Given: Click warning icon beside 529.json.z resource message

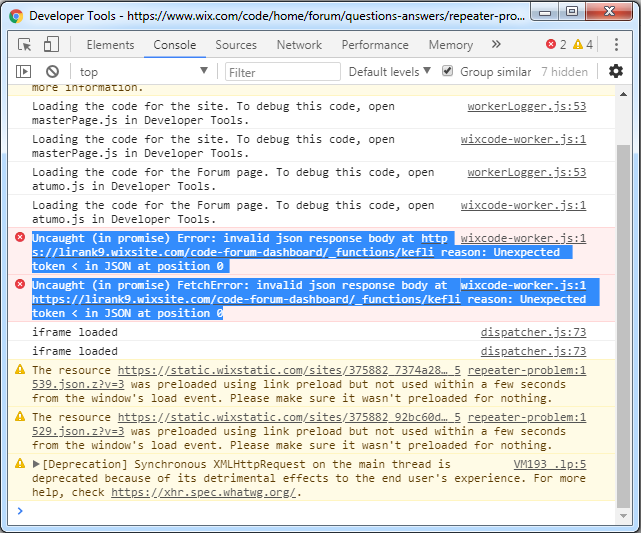Looking at the screenshot, I should 20,417.
